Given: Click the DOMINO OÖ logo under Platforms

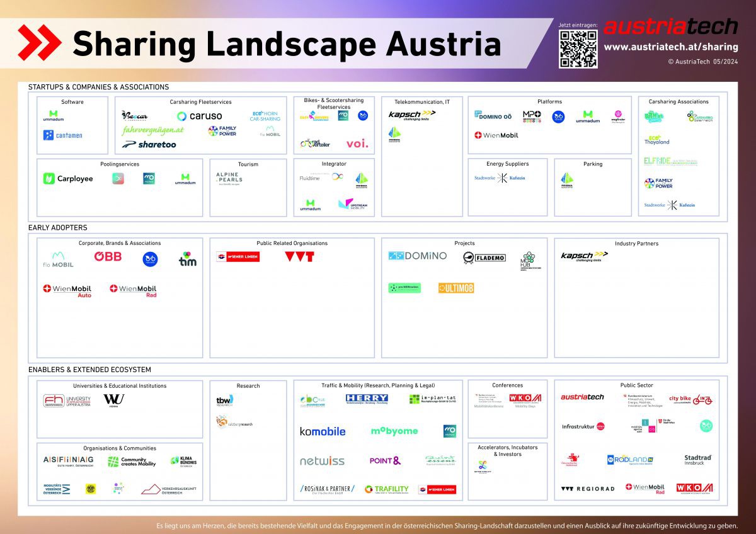Looking at the screenshot, I should coord(493,116).
